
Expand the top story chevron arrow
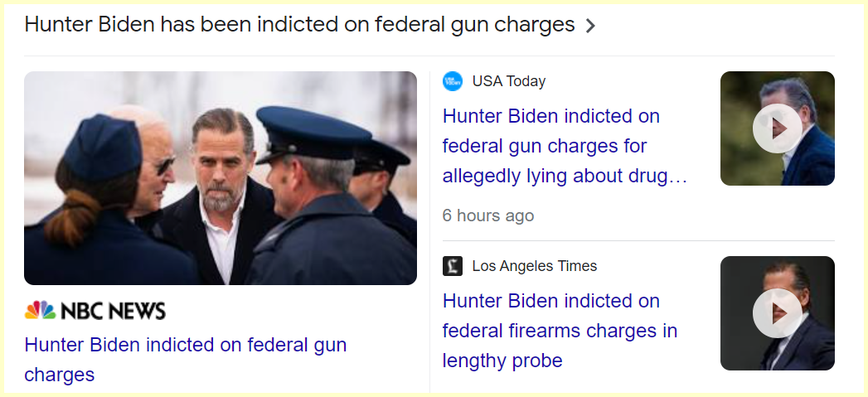click(590, 26)
